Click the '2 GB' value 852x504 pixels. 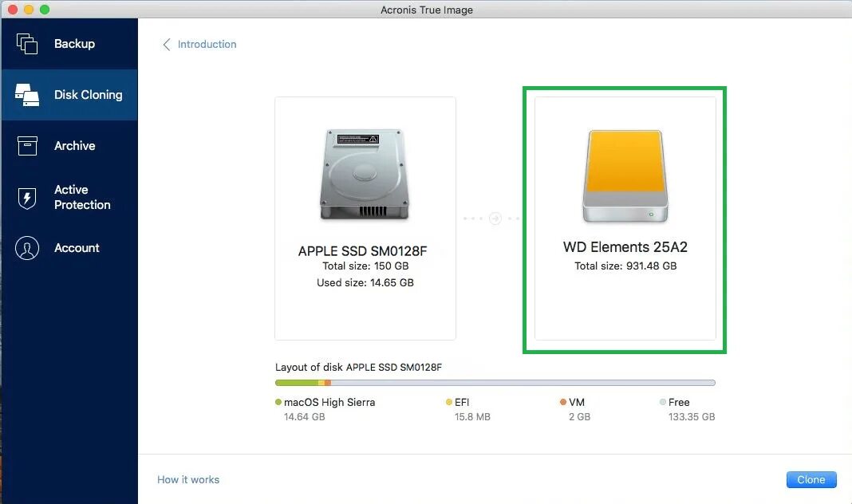coord(579,417)
